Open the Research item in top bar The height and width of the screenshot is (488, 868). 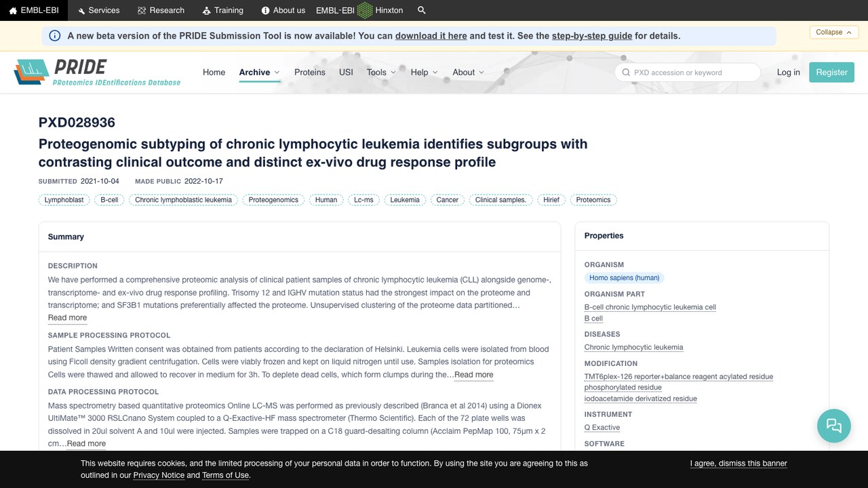[161, 10]
